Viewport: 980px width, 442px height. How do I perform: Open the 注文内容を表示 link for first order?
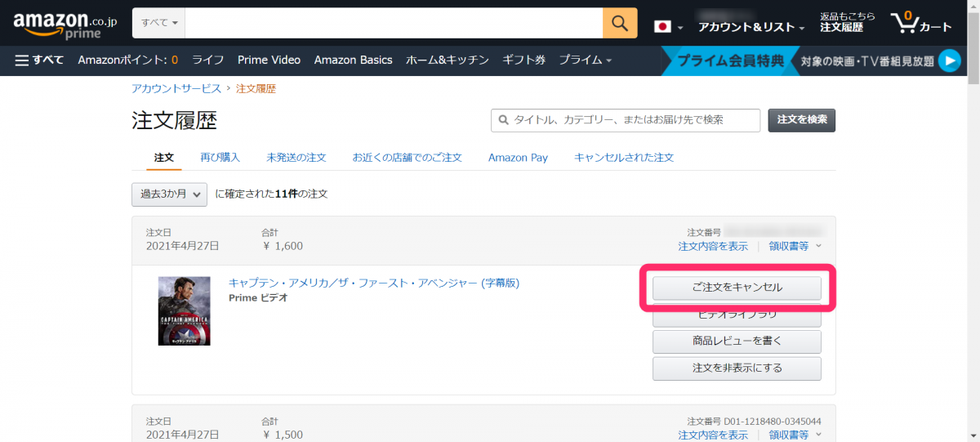[712, 246]
